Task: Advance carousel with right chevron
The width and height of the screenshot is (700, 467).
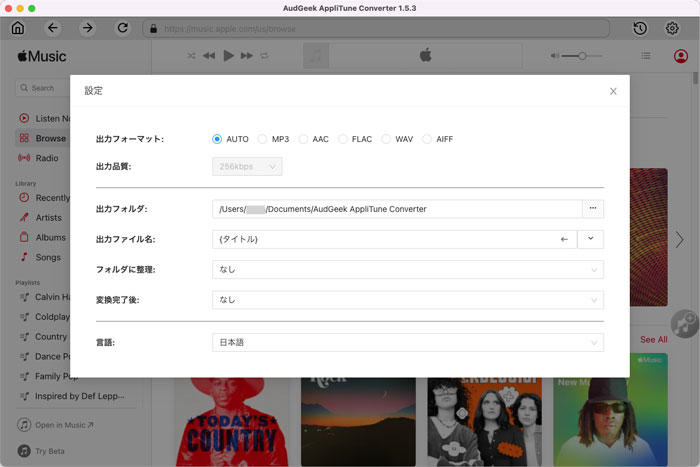Action: [x=679, y=240]
